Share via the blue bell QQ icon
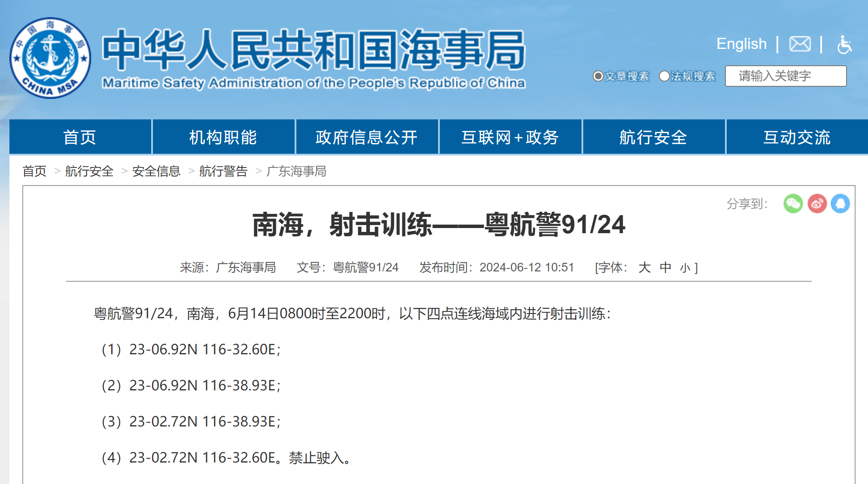Screen dimensions: 868x484 841,204
